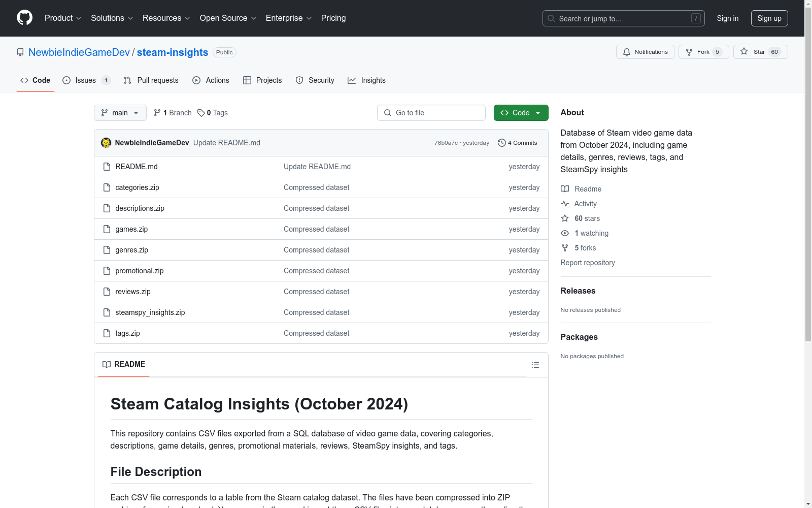The height and width of the screenshot is (508, 812).
Task: Click the Releases heading link
Action: (x=578, y=291)
